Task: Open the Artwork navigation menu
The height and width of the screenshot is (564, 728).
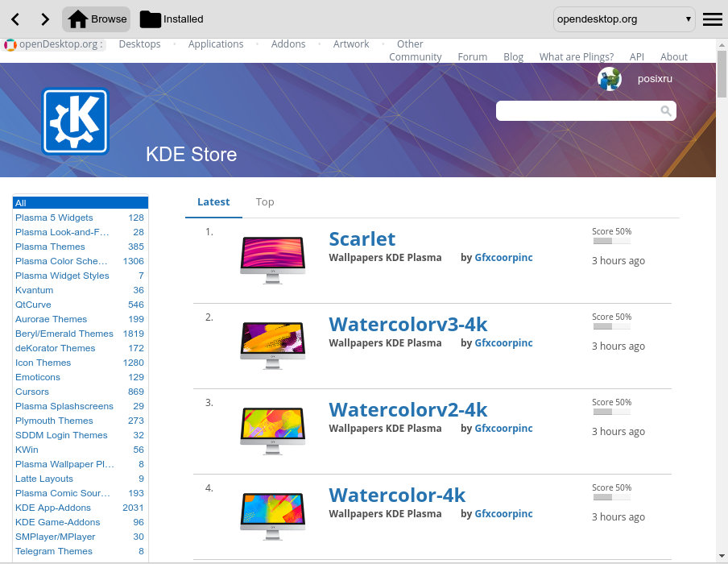Action: click(x=351, y=44)
